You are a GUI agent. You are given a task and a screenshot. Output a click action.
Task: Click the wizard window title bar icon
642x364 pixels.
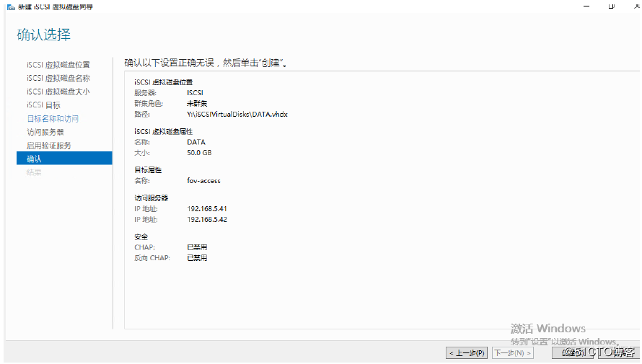(11, 6)
